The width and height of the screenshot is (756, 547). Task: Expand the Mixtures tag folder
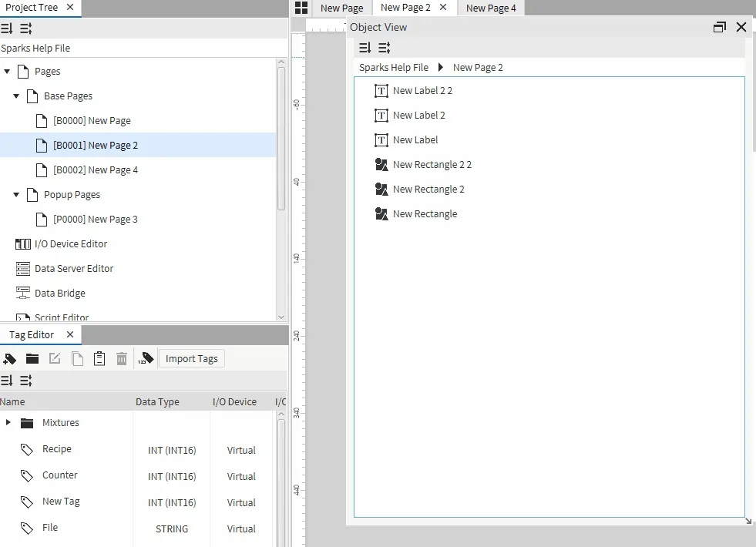coord(8,423)
